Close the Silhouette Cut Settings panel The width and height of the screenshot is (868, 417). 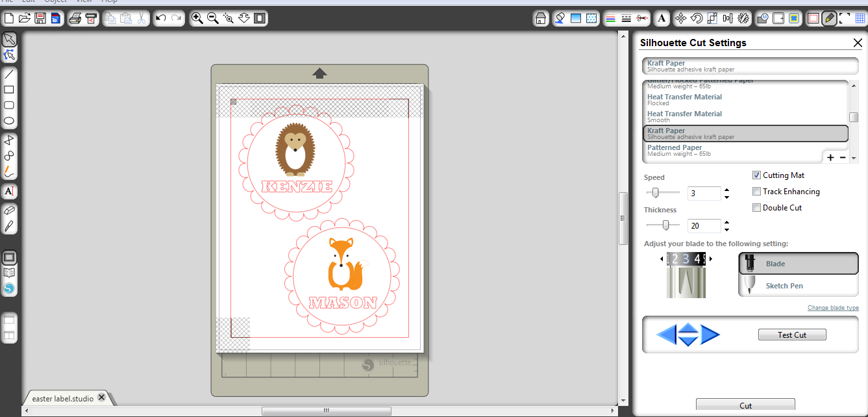[858, 43]
